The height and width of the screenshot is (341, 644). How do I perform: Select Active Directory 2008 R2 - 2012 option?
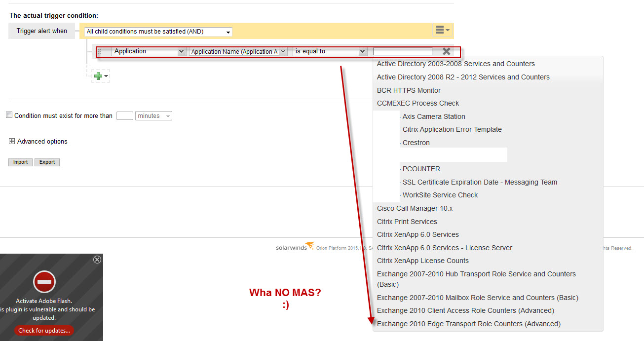pyautogui.click(x=463, y=77)
